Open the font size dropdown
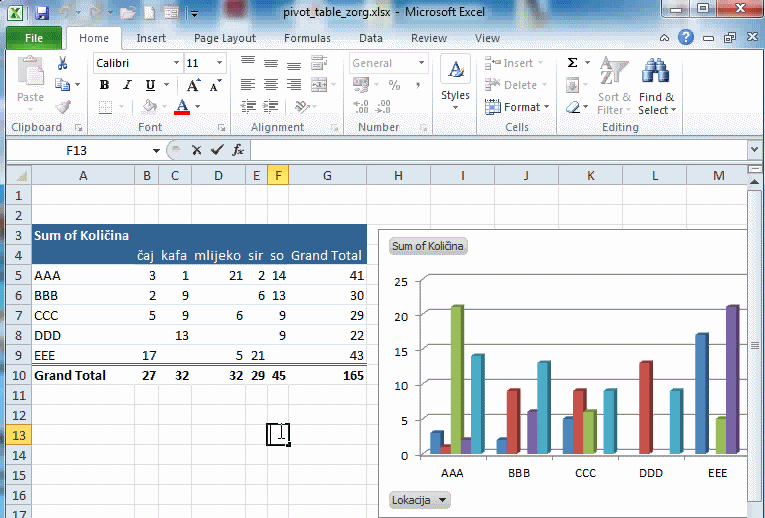The height and width of the screenshot is (518, 765). 219,63
